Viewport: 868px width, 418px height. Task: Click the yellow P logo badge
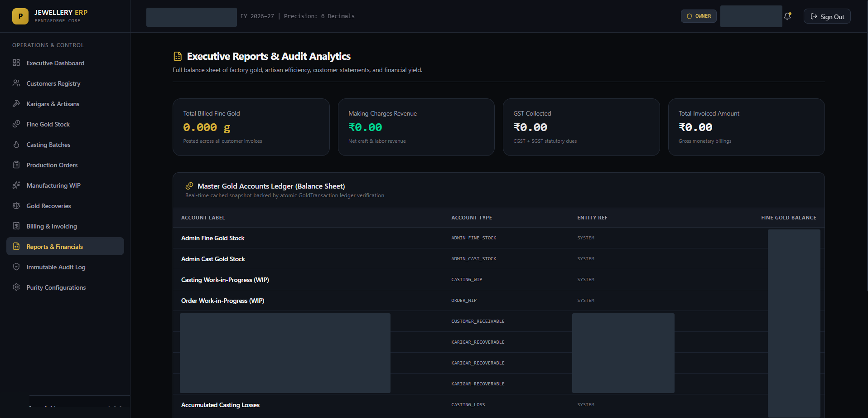coord(20,16)
